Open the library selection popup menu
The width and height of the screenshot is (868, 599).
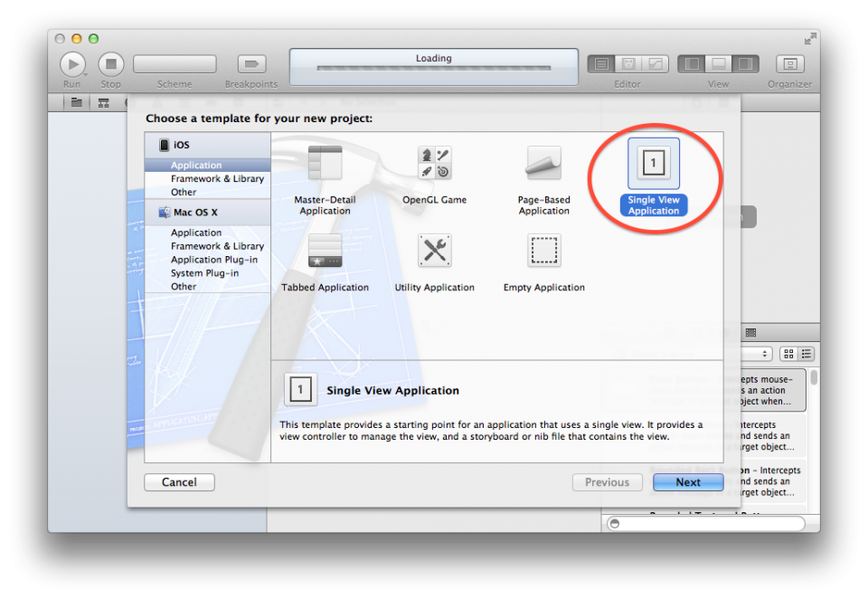click(x=754, y=354)
